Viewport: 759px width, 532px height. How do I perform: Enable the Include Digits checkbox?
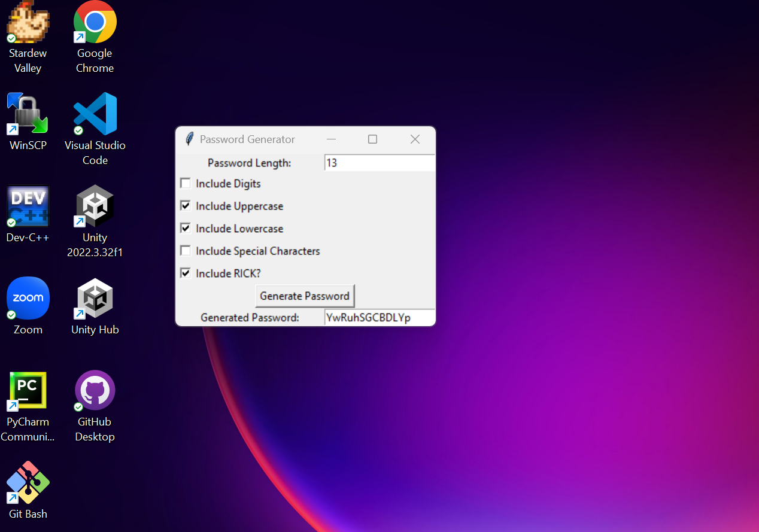tap(186, 183)
